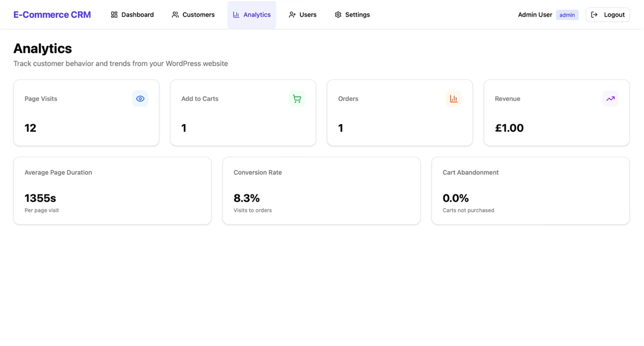Click the £1.00 revenue value
The width and height of the screenshot is (644, 346).
(509, 128)
